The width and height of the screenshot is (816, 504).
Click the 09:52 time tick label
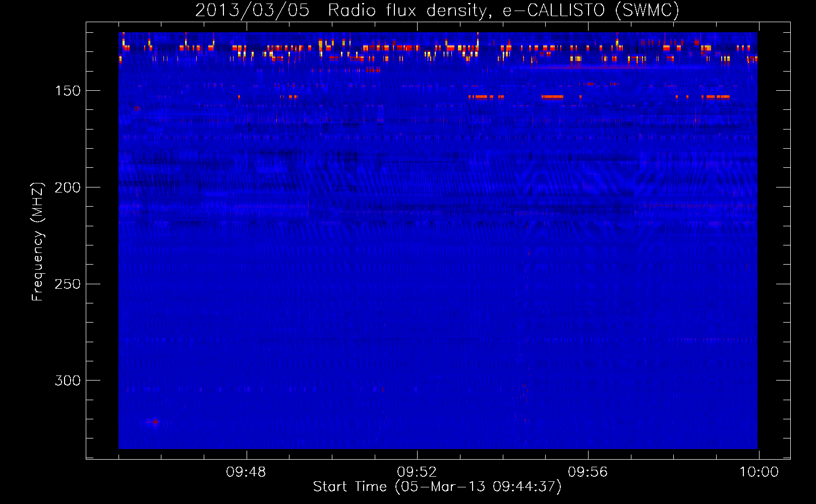(417, 472)
